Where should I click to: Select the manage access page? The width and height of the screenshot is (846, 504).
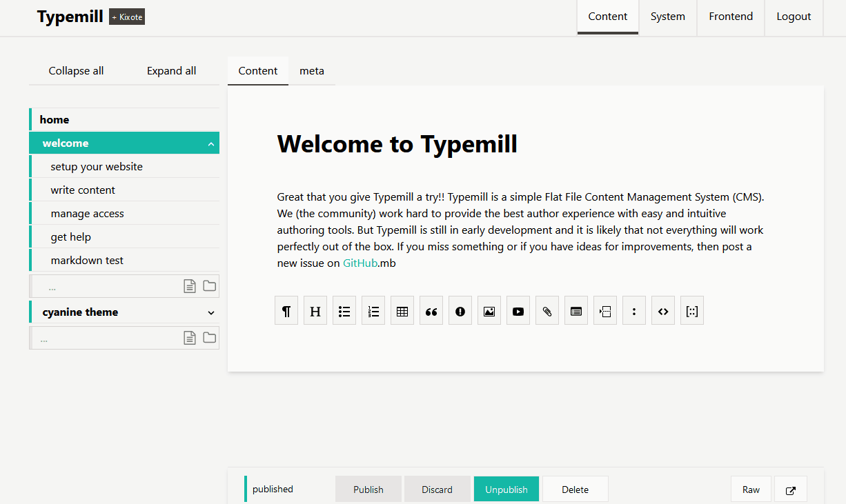tap(88, 212)
